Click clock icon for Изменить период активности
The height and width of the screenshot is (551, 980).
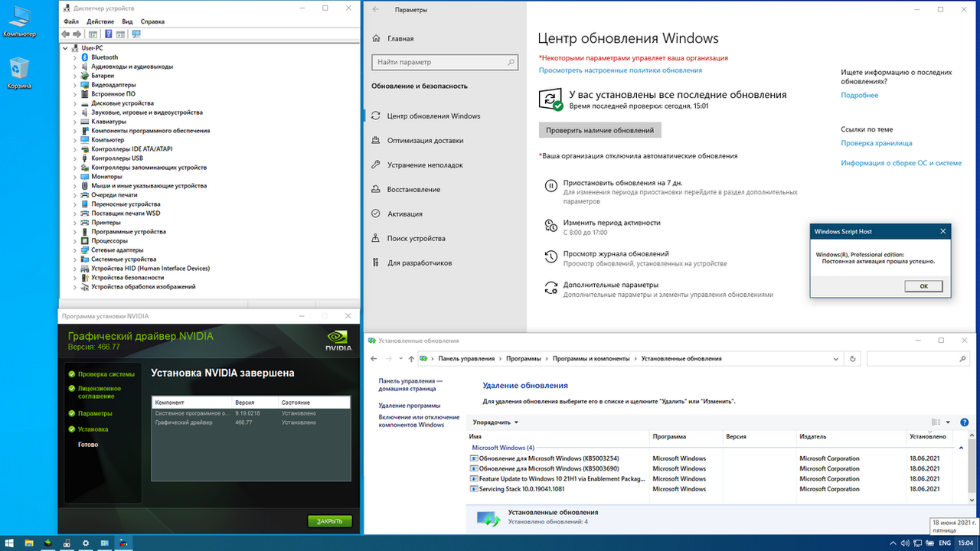click(550, 226)
